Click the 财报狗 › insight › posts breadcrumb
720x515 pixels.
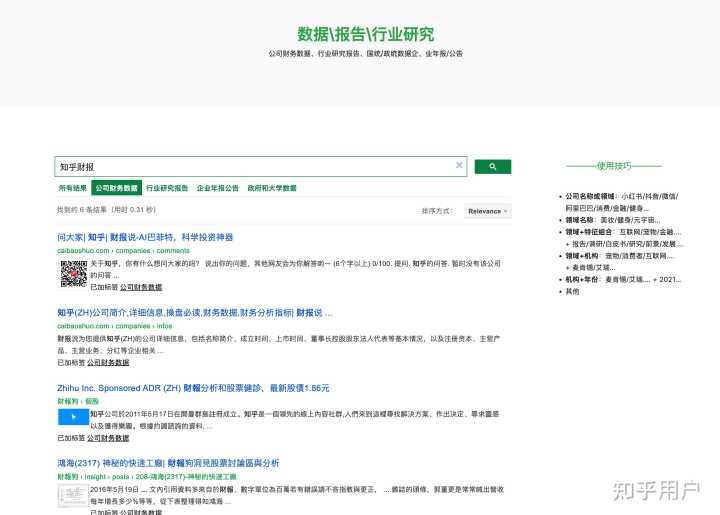[147, 476]
